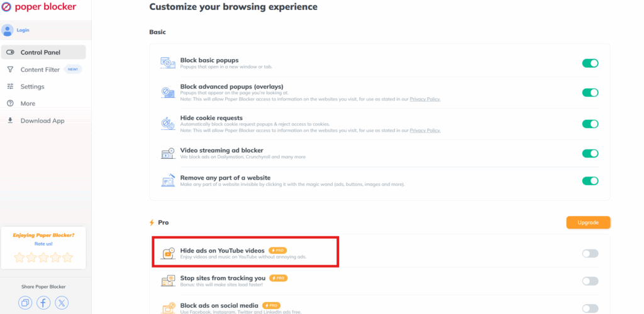Click the orange Upgrade button

point(588,222)
